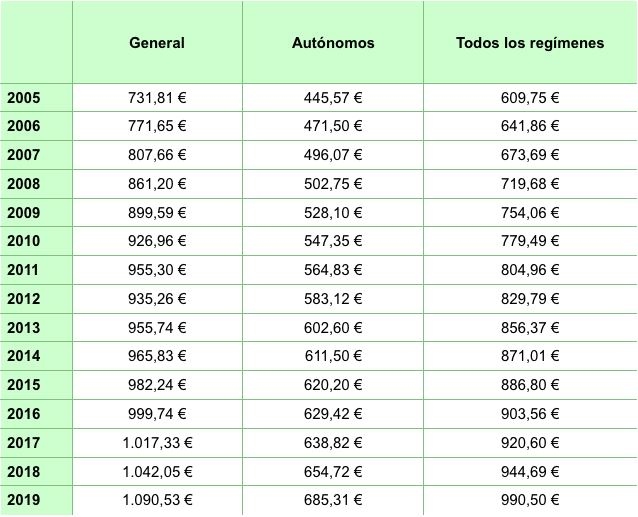The width and height of the screenshot is (638, 517).
Task: Select the Autónomos column header
Action: click(333, 43)
